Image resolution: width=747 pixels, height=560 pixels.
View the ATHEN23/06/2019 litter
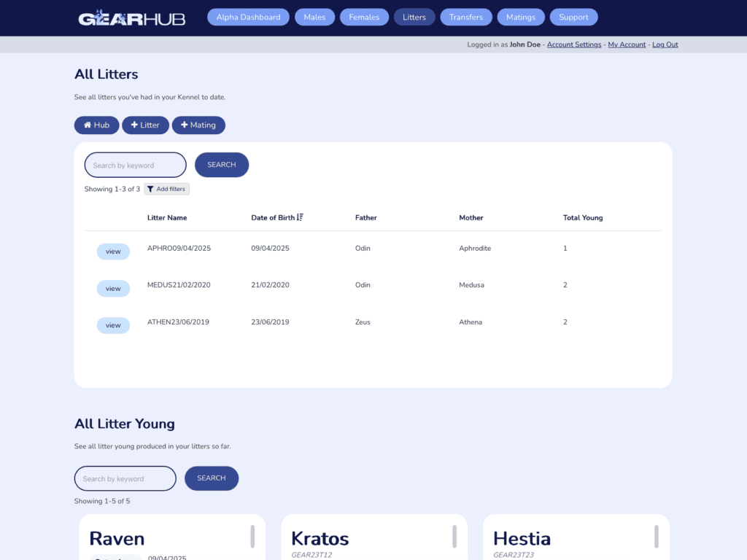(113, 325)
